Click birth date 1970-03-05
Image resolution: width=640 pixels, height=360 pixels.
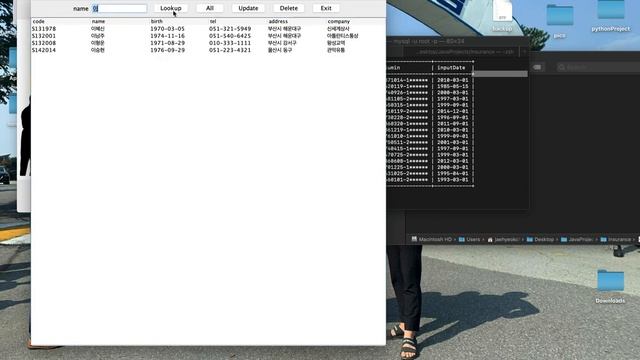[167, 29]
